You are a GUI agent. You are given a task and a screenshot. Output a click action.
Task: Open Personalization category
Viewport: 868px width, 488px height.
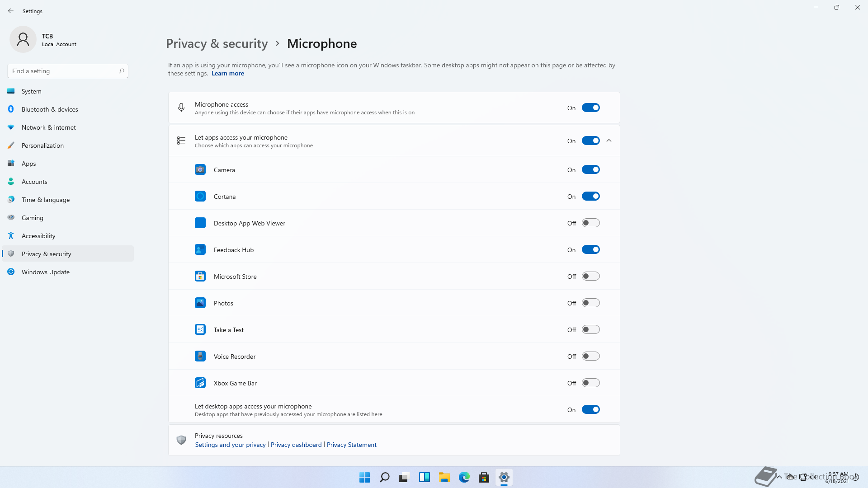[68, 145]
